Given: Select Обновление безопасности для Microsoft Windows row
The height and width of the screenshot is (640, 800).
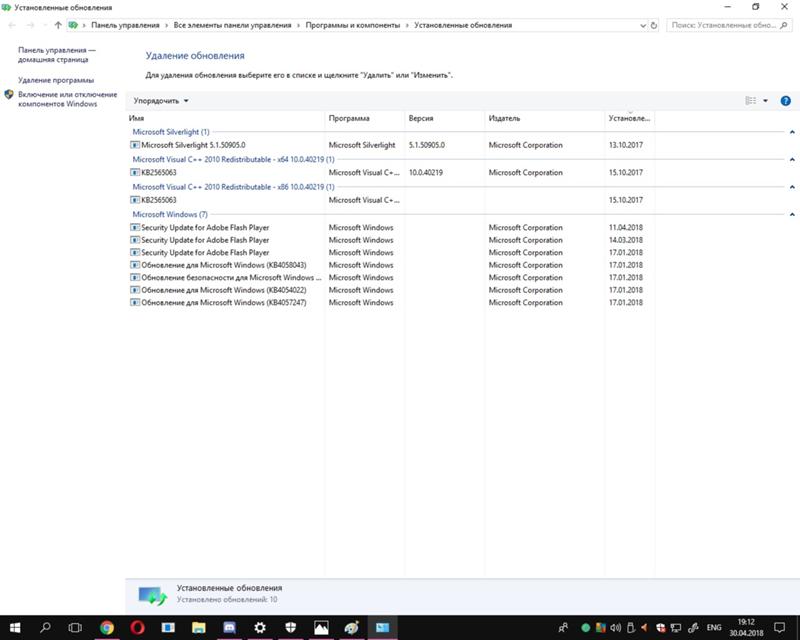Looking at the screenshot, I should click(x=391, y=278).
